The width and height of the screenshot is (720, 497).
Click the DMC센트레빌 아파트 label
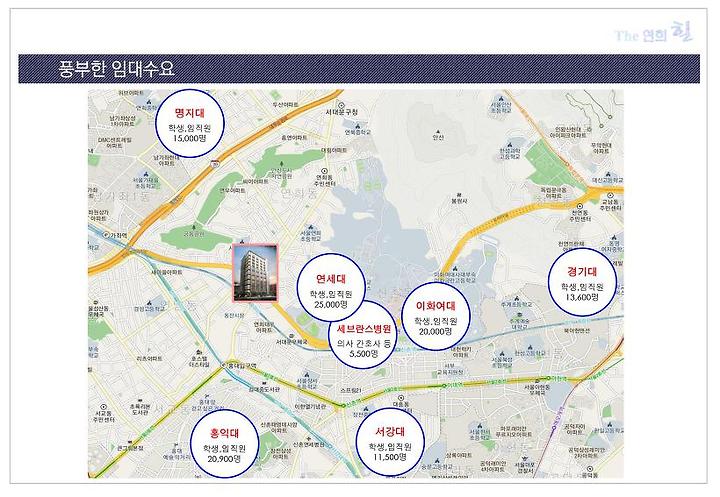(x=114, y=142)
